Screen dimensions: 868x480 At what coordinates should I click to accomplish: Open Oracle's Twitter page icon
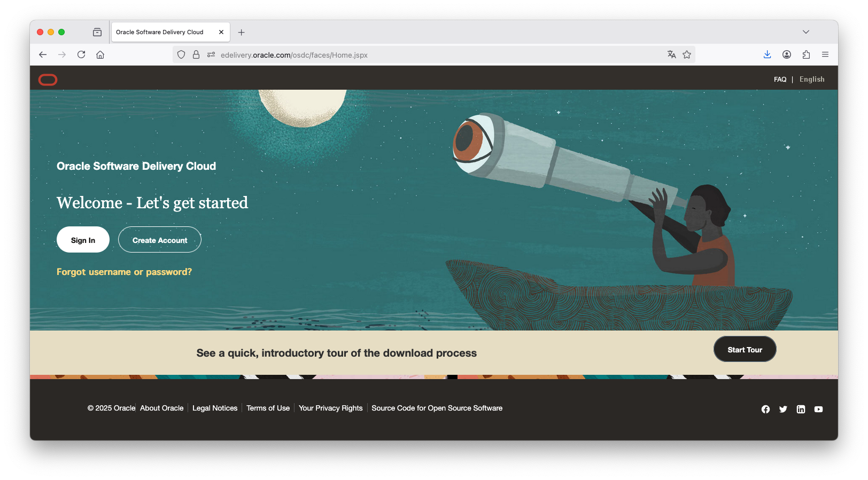(783, 409)
